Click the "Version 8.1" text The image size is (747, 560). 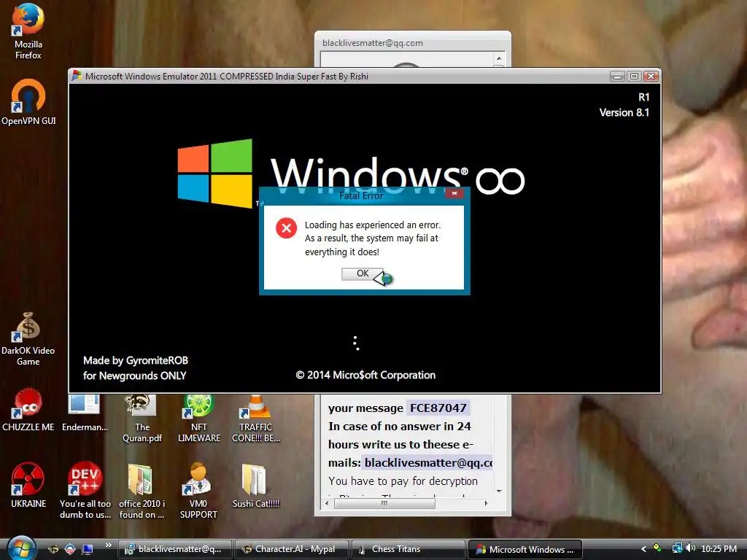pyautogui.click(x=624, y=113)
